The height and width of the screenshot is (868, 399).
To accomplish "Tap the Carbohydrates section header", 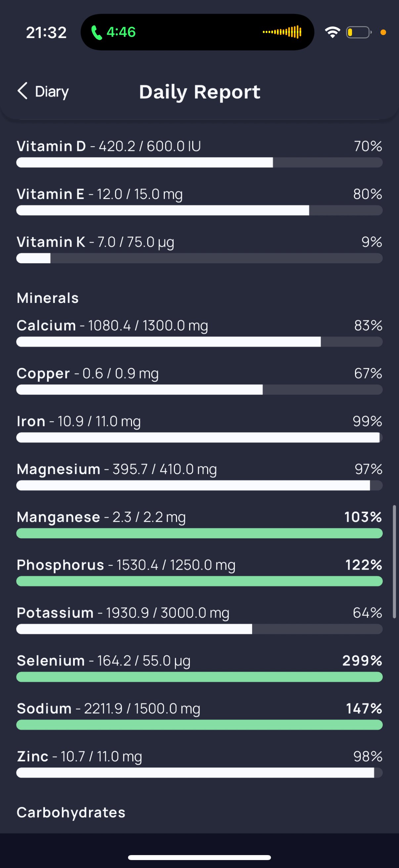I will [x=71, y=813].
